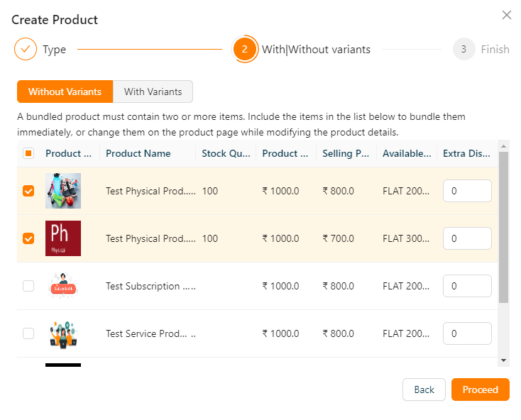Click Extra Discount field for Test Subscription
This screenshot has height=420, width=521.
(x=467, y=286)
